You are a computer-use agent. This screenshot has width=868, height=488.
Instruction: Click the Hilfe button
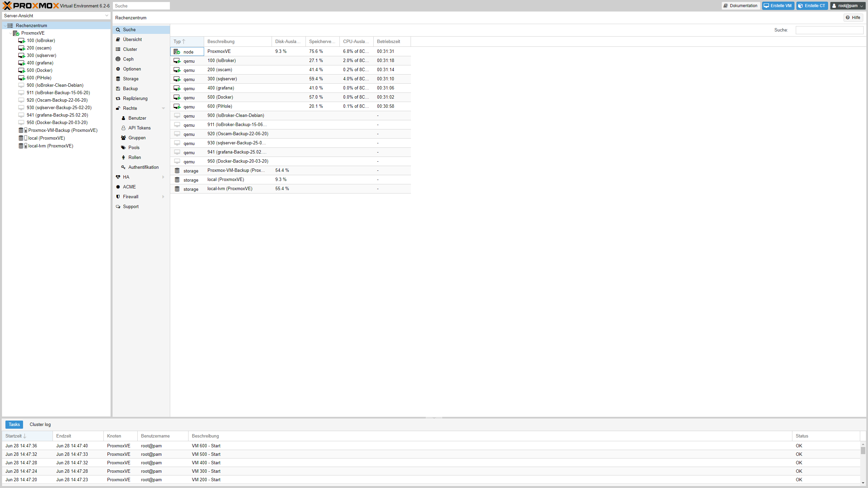pyautogui.click(x=853, y=18)
